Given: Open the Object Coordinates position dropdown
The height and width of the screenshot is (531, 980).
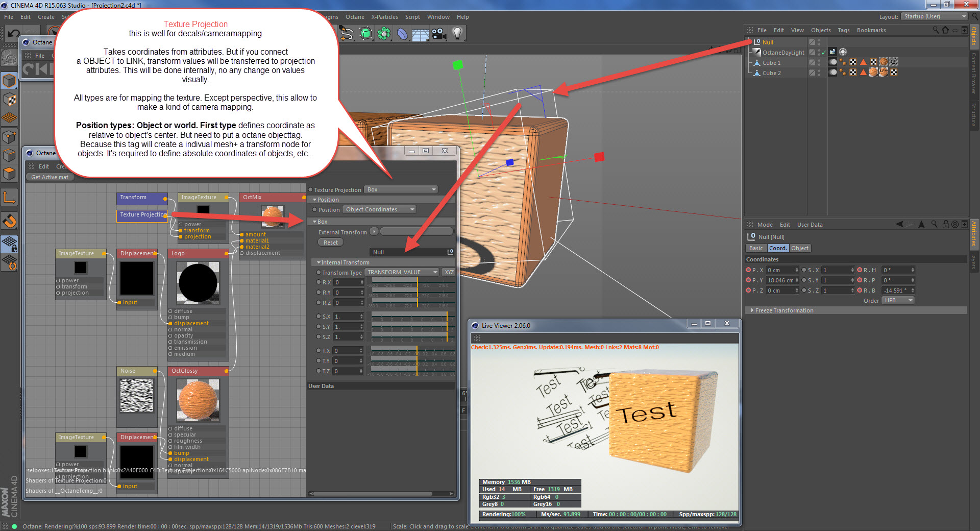Looking at the screenshot, I should point(380,209).
